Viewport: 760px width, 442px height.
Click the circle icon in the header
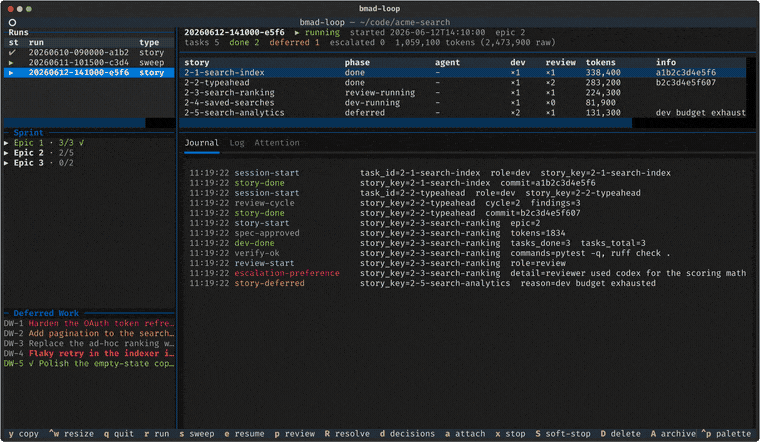(12, 22)
